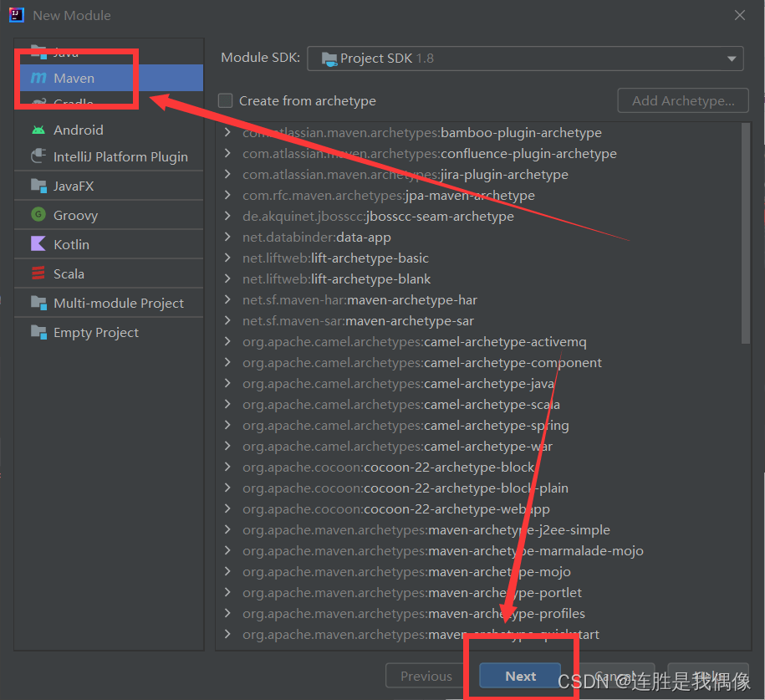Click the IntelliJ IDEA logo in title bar
This screenshot has height=700, width=765.
click(17, 15)
